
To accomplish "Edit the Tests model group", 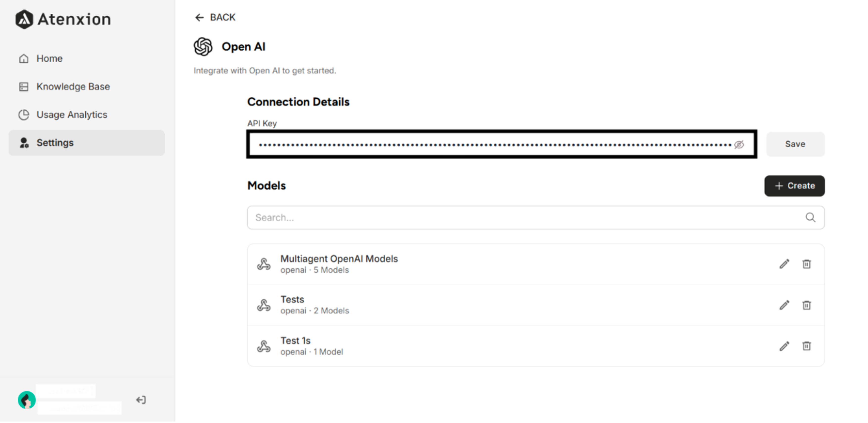I will click(x=784, y=305).
